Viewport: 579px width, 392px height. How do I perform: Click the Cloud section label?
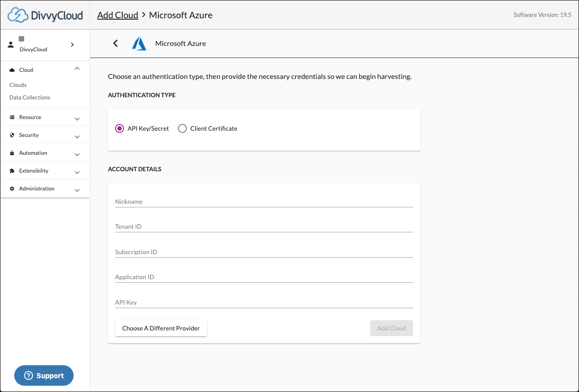click(x=26, y=70)
